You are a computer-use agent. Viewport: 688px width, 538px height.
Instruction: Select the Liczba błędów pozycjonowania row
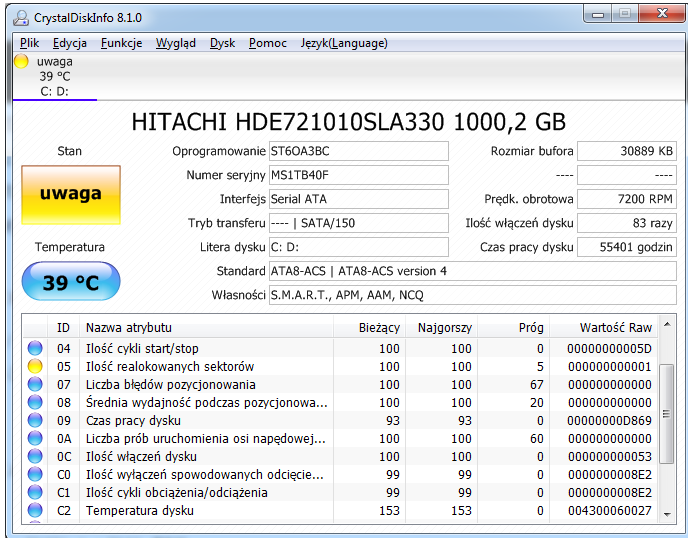[x=340, y=384]
